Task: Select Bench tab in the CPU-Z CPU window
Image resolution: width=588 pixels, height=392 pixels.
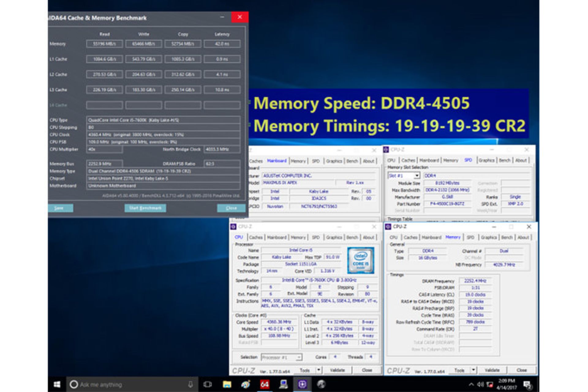Action: tap(352, 237)
